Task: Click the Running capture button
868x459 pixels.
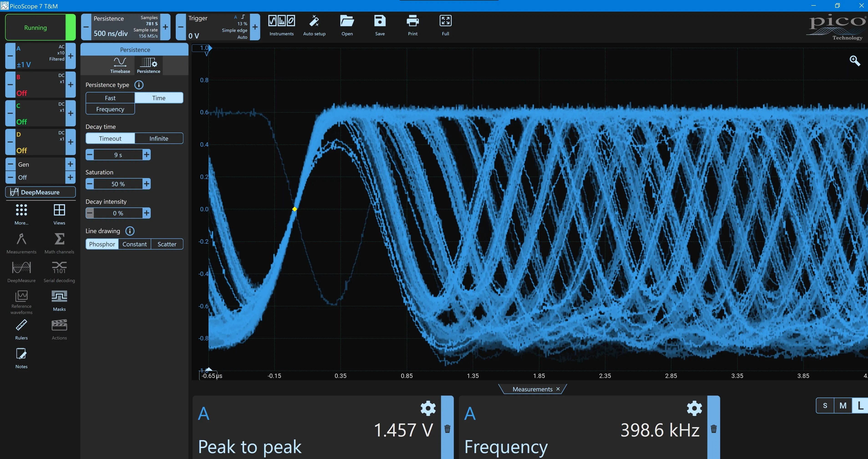Action: 35,28
